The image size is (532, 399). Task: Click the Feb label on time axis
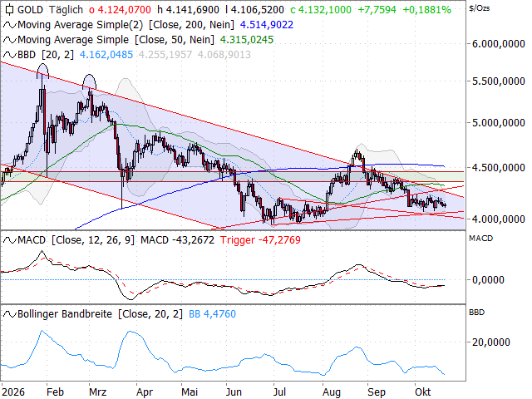click(x=55, y=392)
